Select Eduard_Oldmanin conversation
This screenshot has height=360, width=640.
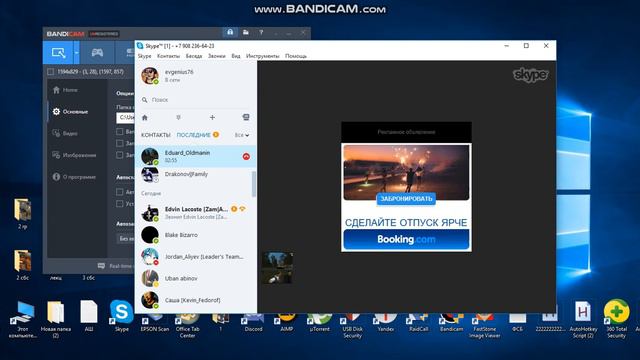[196, 156]
